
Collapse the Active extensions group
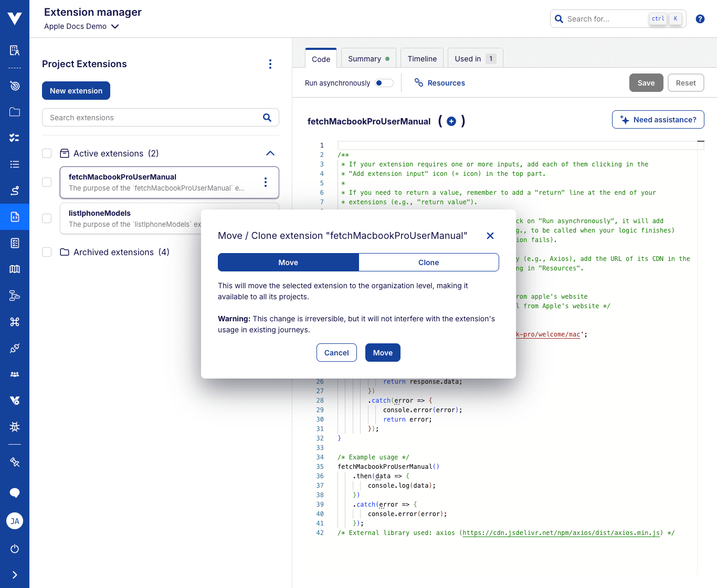[x=270, y=153]
